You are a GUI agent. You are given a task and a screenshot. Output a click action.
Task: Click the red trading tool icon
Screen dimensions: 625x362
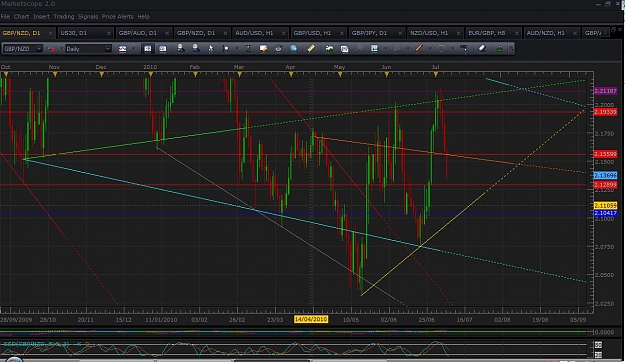pos(51,49)
